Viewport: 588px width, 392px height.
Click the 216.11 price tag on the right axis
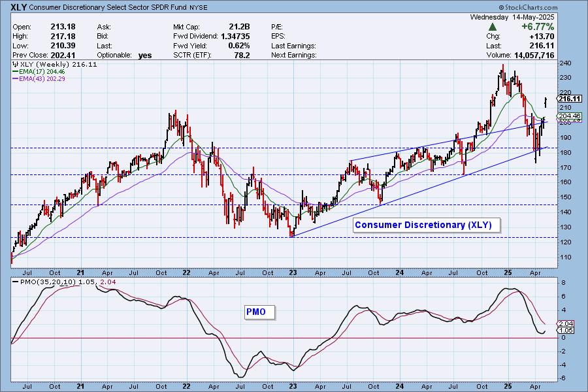pos(569,99)
